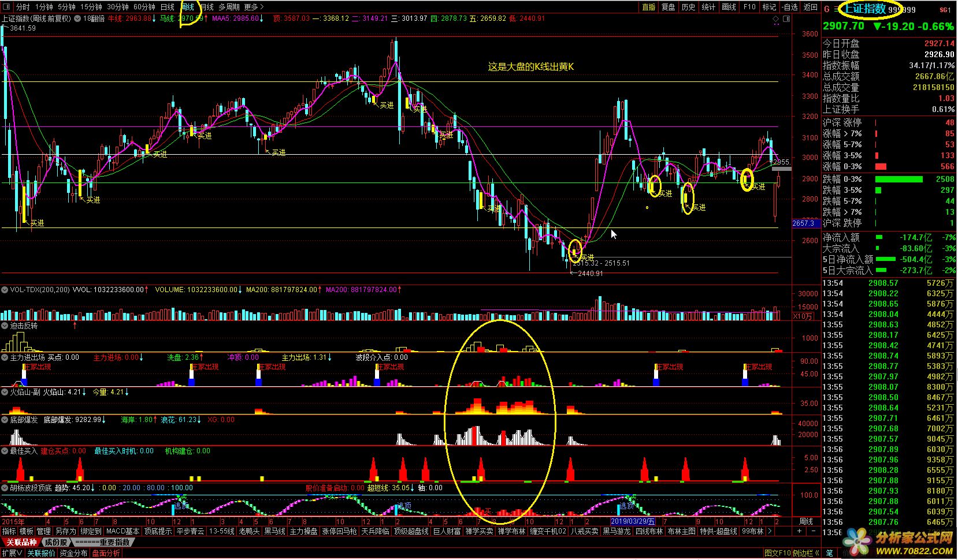Toggle the side panel icon at chart top-right

coord(786,19)
